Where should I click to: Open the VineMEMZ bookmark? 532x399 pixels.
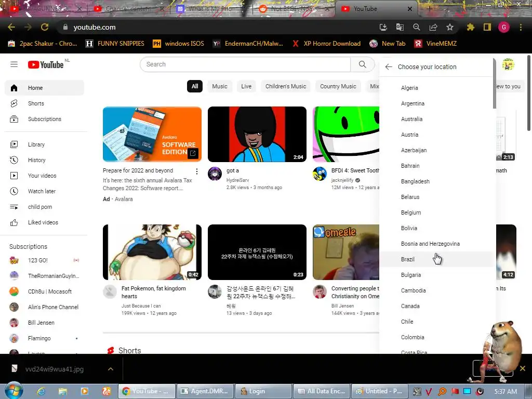436,44
